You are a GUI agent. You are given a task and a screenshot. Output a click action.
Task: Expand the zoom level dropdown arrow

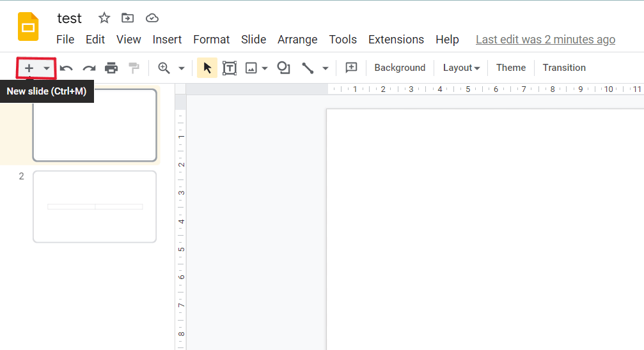182,68
